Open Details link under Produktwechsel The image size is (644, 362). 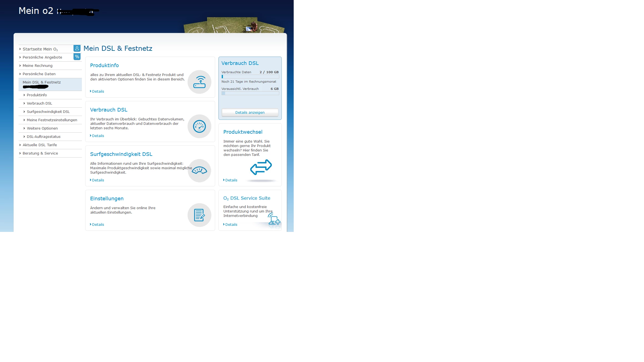[231, 180]
